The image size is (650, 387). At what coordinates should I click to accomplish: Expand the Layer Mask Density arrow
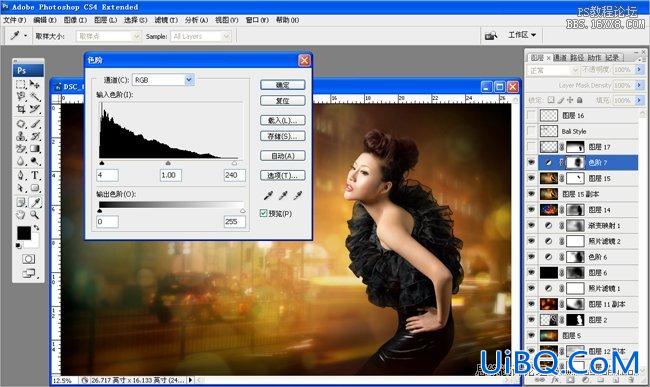639,85
